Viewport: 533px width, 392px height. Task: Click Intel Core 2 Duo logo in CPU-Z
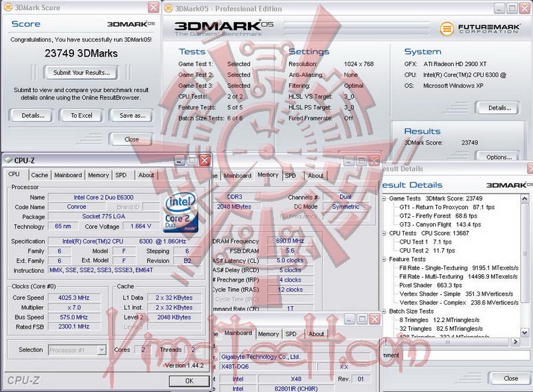point(180,212)
